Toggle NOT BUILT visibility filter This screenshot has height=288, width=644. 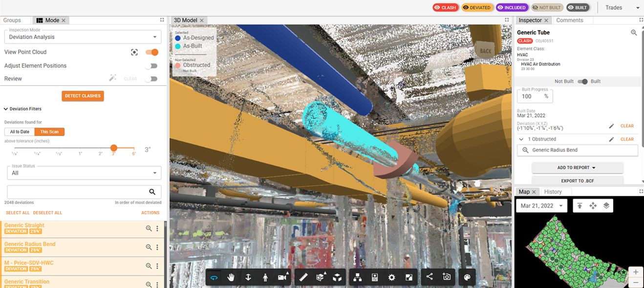tap(547, 7)
